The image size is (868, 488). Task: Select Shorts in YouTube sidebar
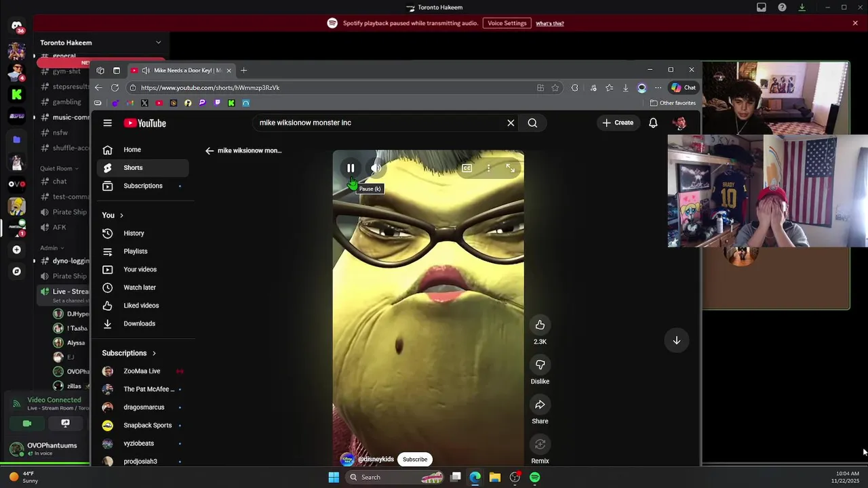click(x=143, y=167)
